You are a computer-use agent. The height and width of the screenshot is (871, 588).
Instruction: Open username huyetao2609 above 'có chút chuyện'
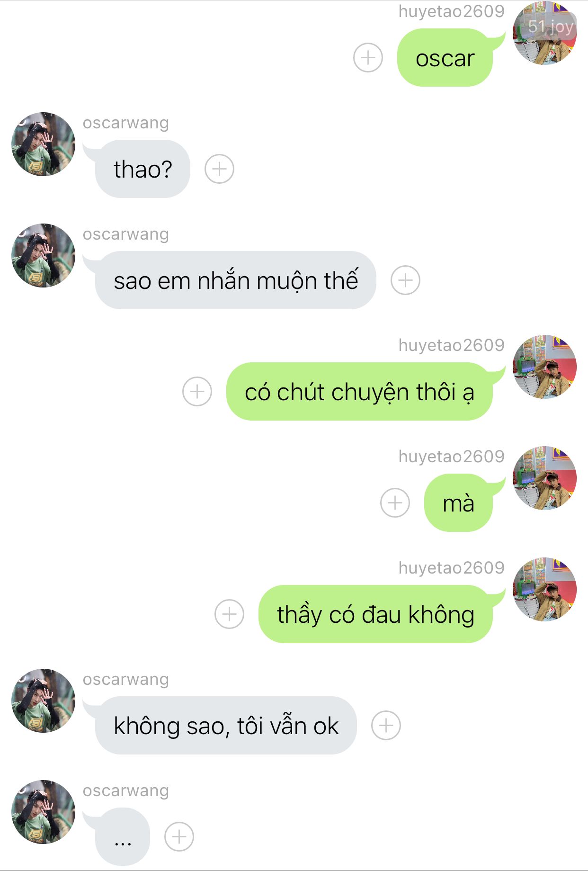tap(452, 345)
